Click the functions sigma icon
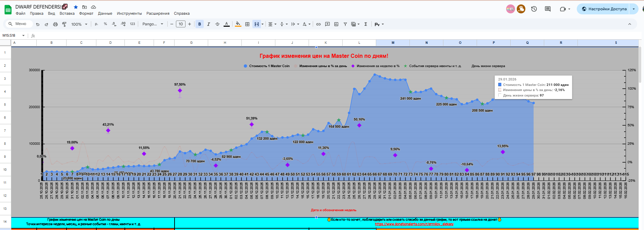Image resolution: width=644 pixels, height=230 pixels. (x=366, y=24)
